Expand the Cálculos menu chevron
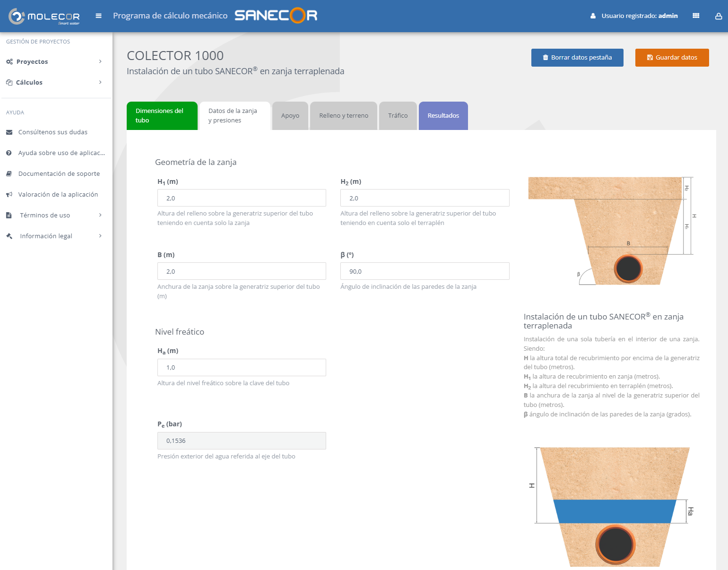The image size is (728, 570). pos(100,82)
